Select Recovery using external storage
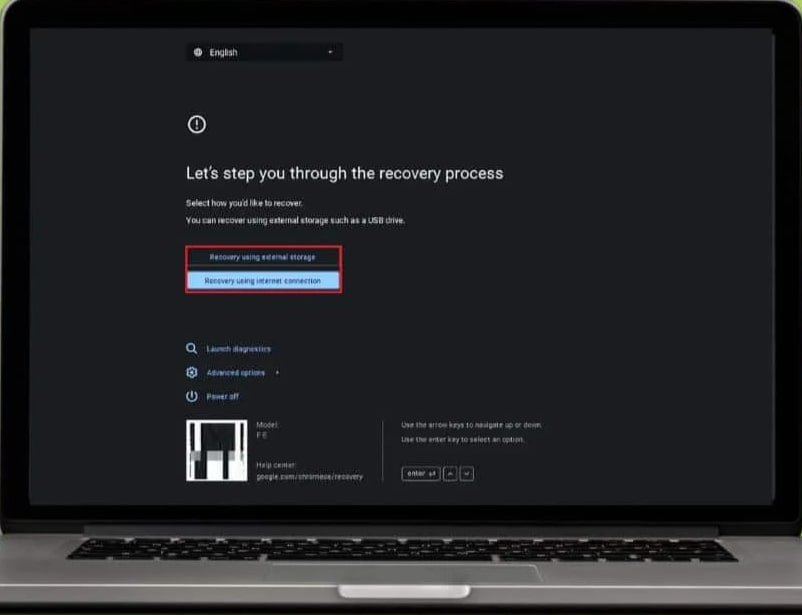Screen dimensions: 802x615 [263, 257]
